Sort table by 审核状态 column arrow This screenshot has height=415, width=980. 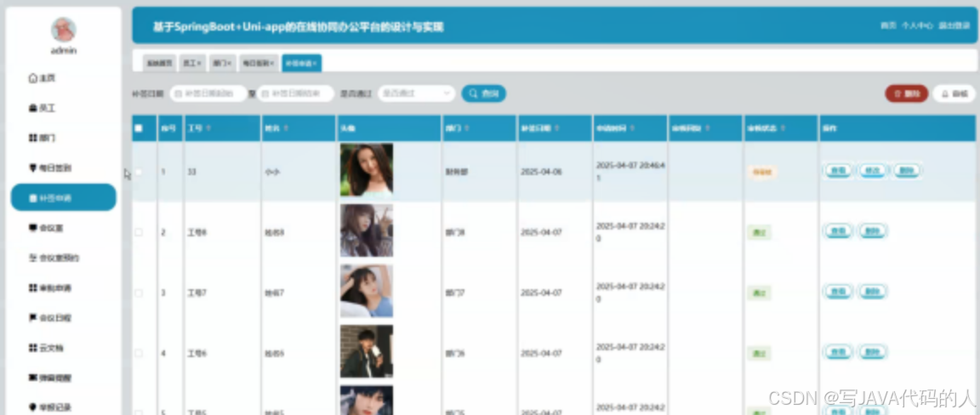pos(782,128)
